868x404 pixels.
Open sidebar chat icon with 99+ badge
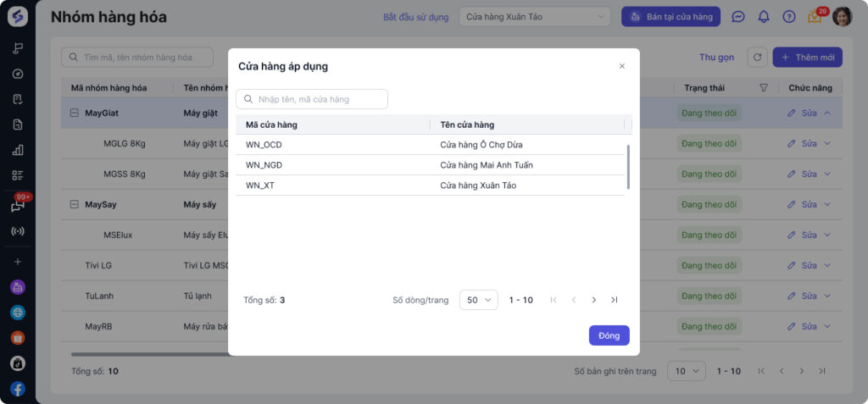(x=18, y=206)
